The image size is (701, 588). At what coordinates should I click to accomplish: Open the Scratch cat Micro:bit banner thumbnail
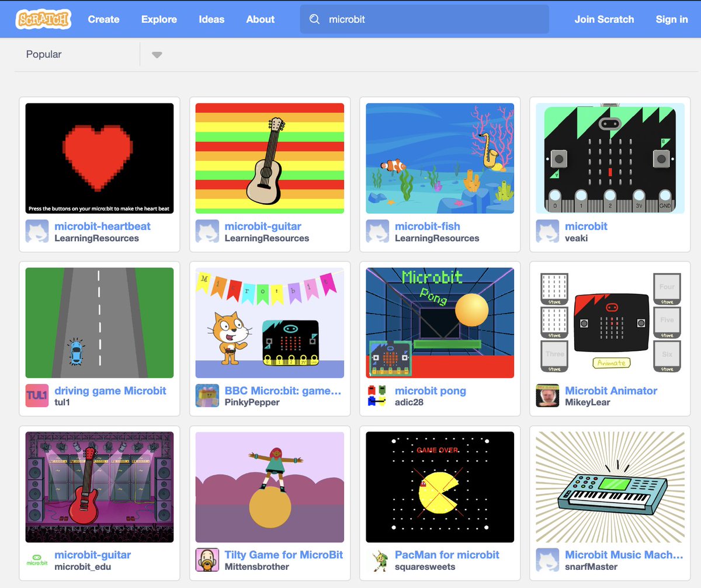[x=270, y=323]
